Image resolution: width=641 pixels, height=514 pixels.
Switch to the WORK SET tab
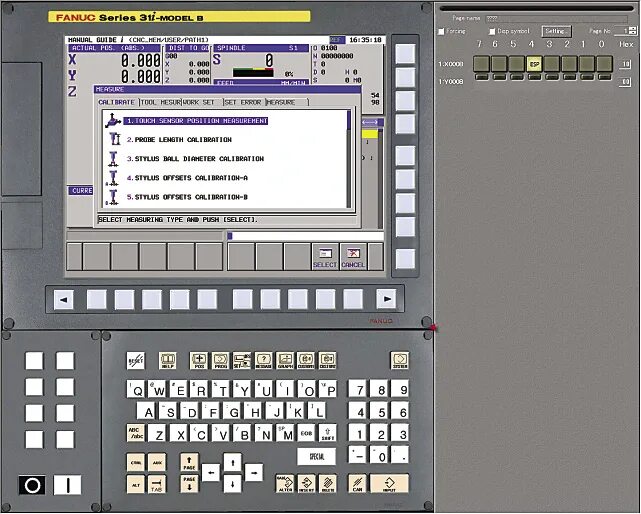(x=202, y=102)
